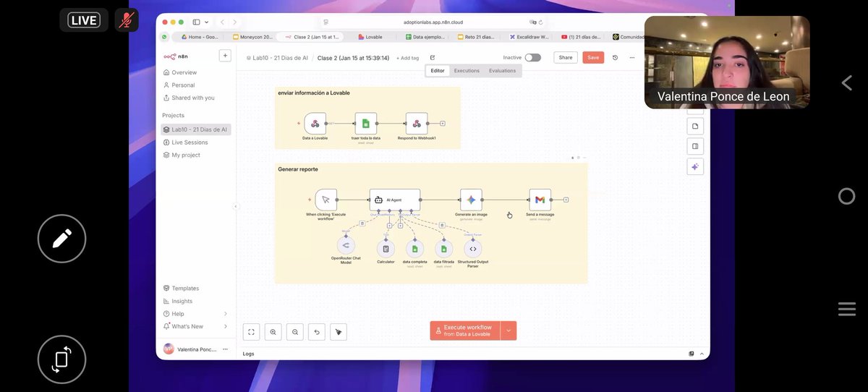Viewport: 868px width, 392px height.
Task: Open the sticky note button on canvas side
Action: click(695, 126)
